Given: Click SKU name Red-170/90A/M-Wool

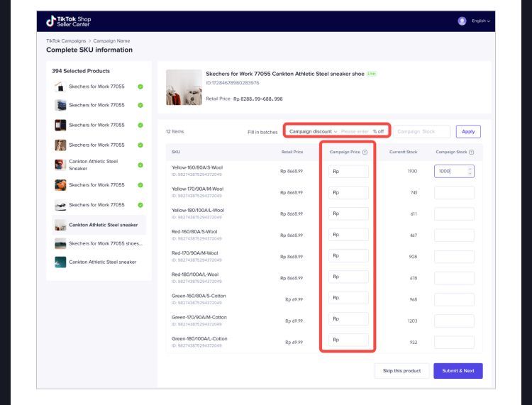Looking at the screenshot, I should click(x=195, y=253).
